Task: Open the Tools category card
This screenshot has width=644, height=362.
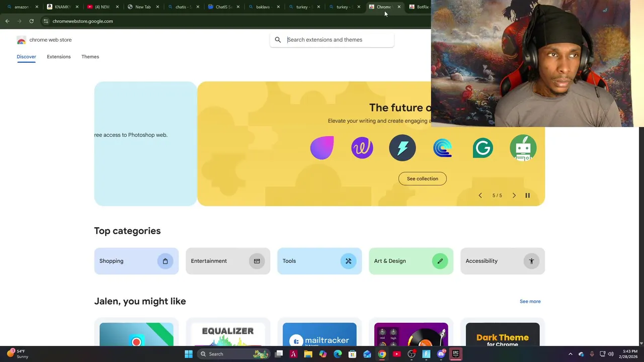Action: click(319, 261)
